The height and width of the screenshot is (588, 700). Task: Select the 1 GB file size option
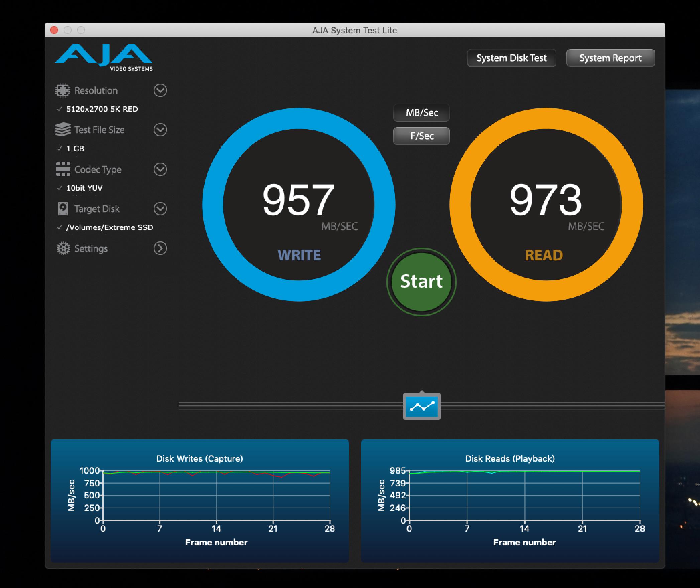coord(75,149)
